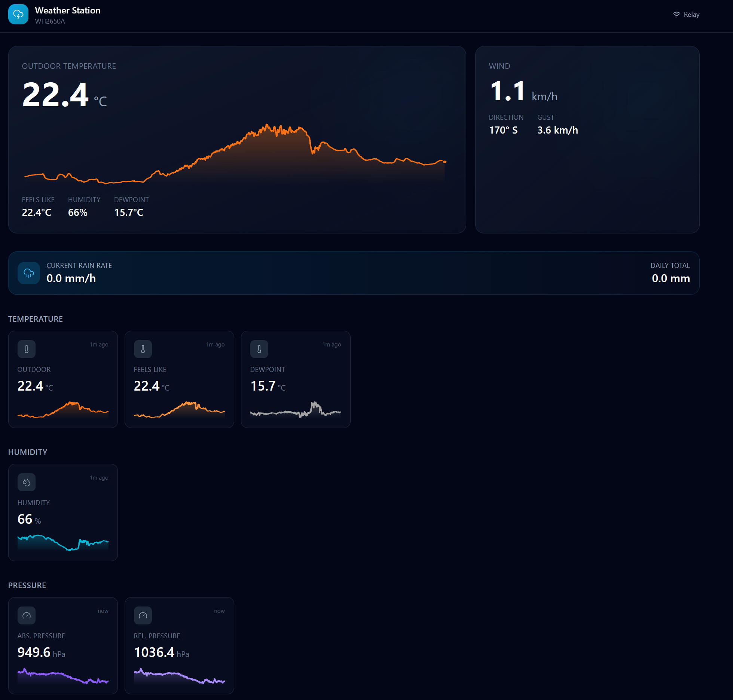Viewport: 733px width, 700px height.
Task: Click the gauge icon on Abs. Pressure card
Action: (x=27, y=615)
